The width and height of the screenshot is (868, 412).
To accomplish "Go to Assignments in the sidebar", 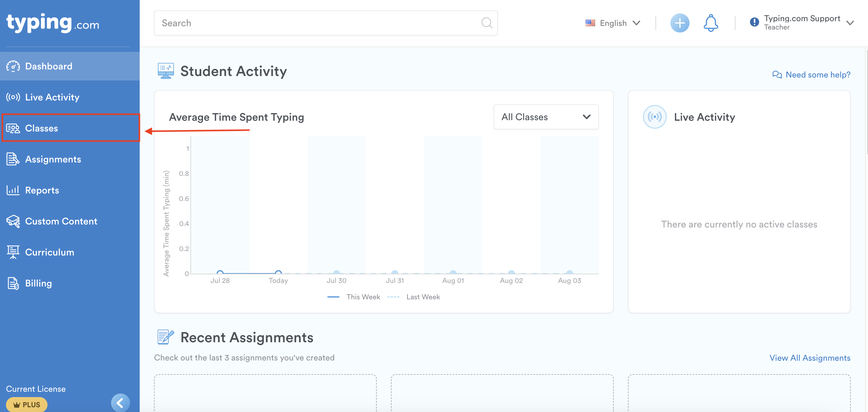I will 53,159.
